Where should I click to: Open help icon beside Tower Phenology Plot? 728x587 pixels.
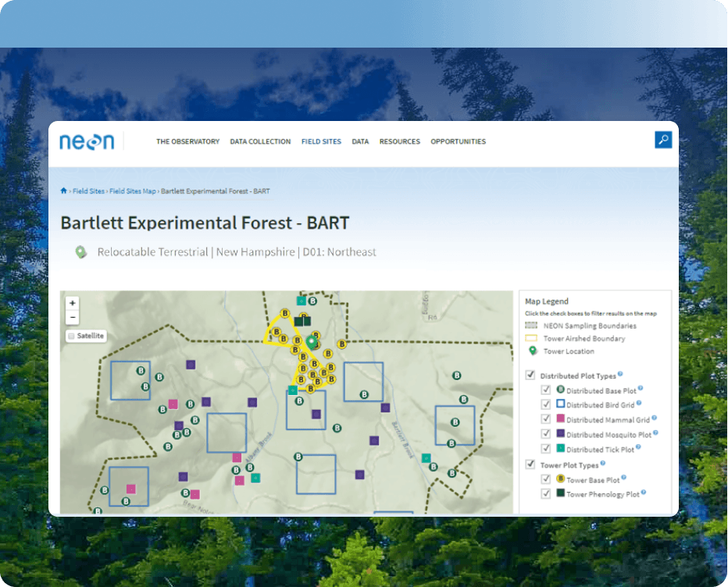[x=644, y=492]
